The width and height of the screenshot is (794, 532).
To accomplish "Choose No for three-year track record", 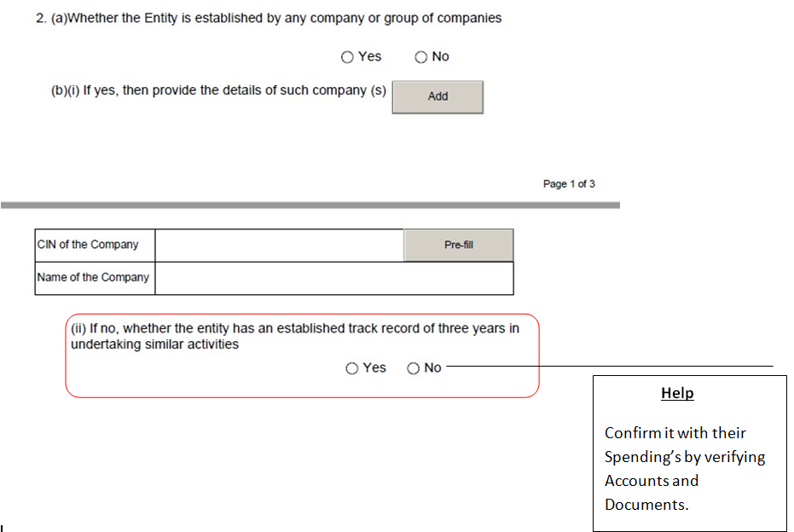I will pos(414,368).
